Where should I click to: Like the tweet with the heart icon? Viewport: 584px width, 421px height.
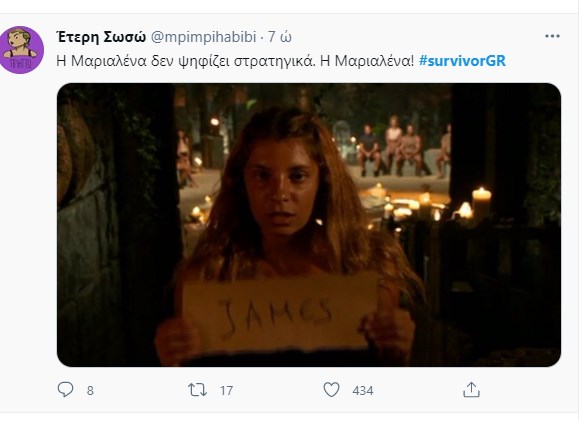(x=331, y=390)
